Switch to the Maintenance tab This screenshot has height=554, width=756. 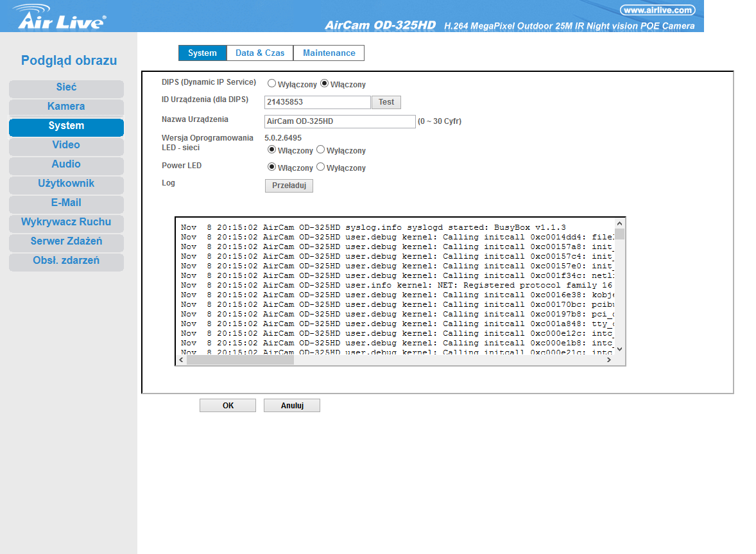click(329, 53)
